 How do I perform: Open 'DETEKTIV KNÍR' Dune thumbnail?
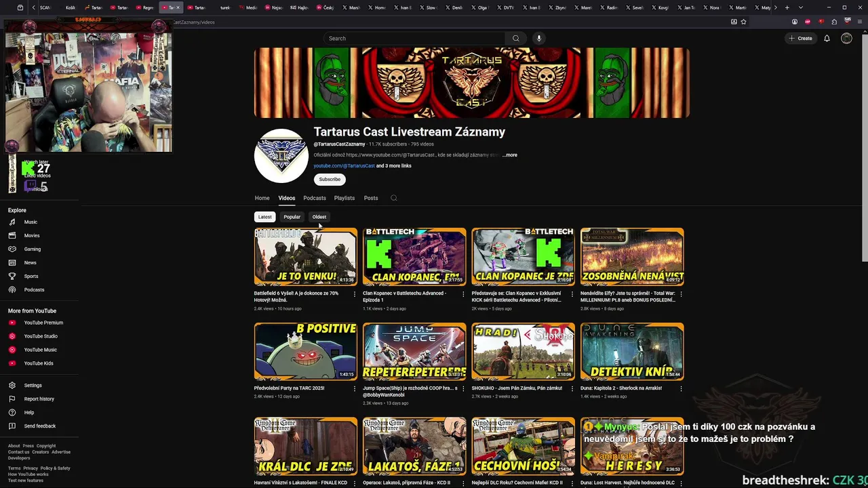632,352
